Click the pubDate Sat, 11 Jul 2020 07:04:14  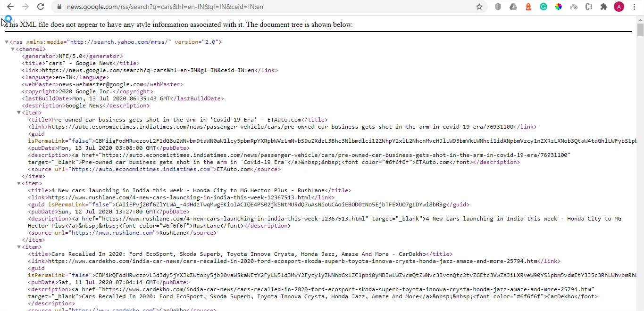point(109,282)
